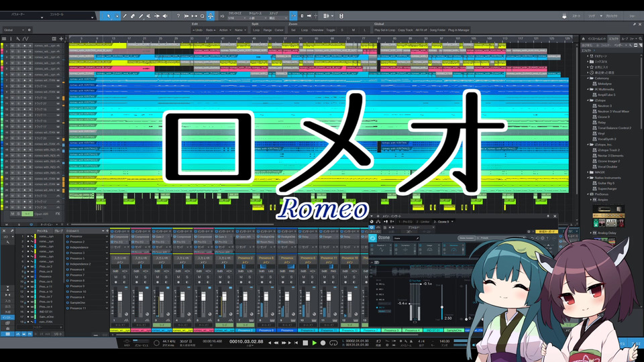Open the Global dropdown
This screenshot has width=644, height=362.
[x=14, y=30]
